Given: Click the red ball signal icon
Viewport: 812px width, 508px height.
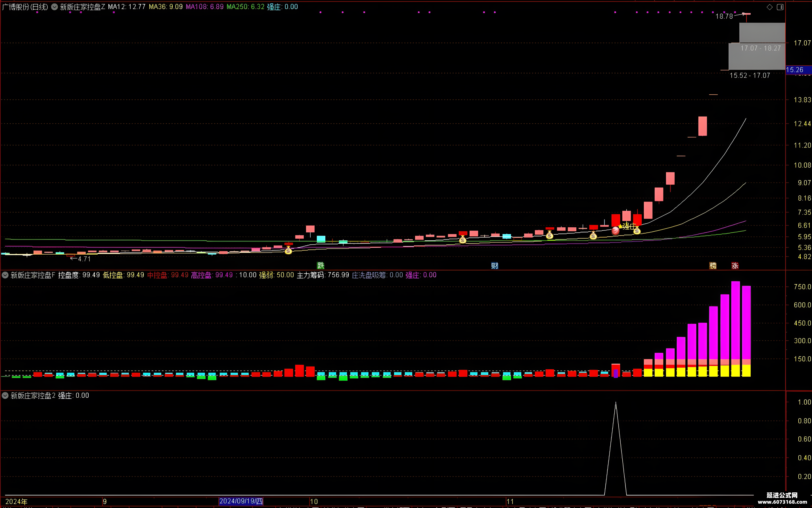Looking at the screenshot, I should tap(615, 230).
